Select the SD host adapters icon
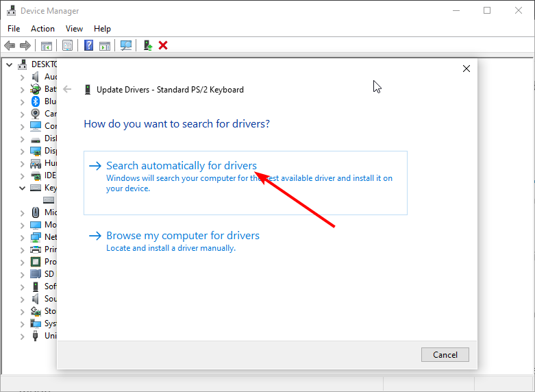535x392 pixels. point(36,274)
